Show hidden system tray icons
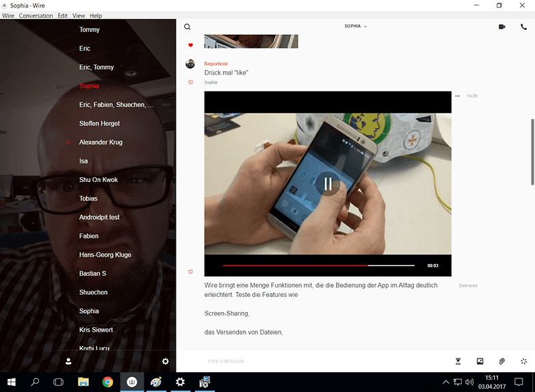Image resolution: width=535 pixels, height=392 pixels. tap(445, 382)
